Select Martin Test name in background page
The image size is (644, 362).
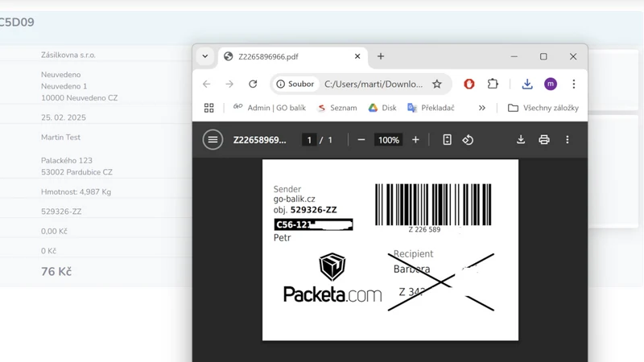[61, 137]
